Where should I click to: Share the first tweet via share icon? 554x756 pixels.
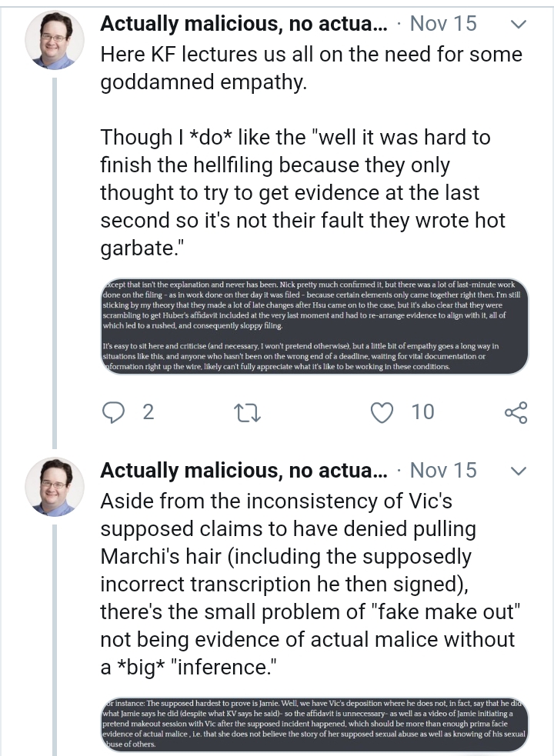coord(516,413)
